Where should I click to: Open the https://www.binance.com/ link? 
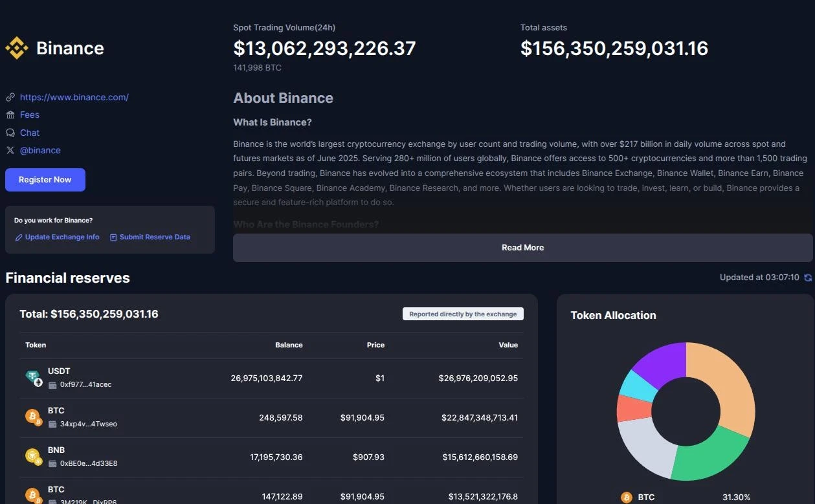pos(74,97)
